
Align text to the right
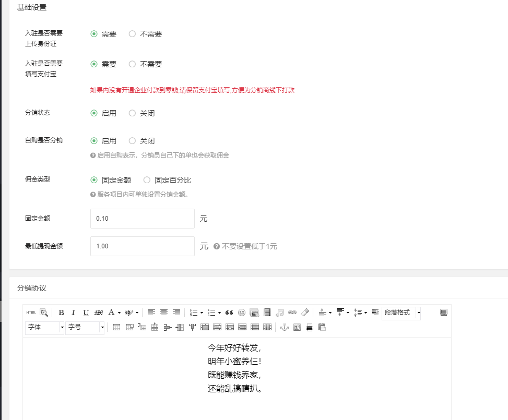(176, 313)
